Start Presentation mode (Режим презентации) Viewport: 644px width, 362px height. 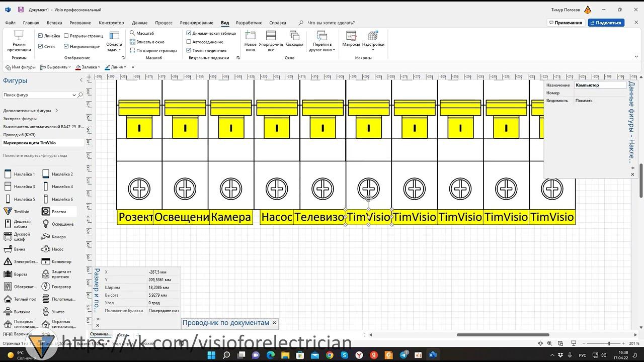click(19, 41)
